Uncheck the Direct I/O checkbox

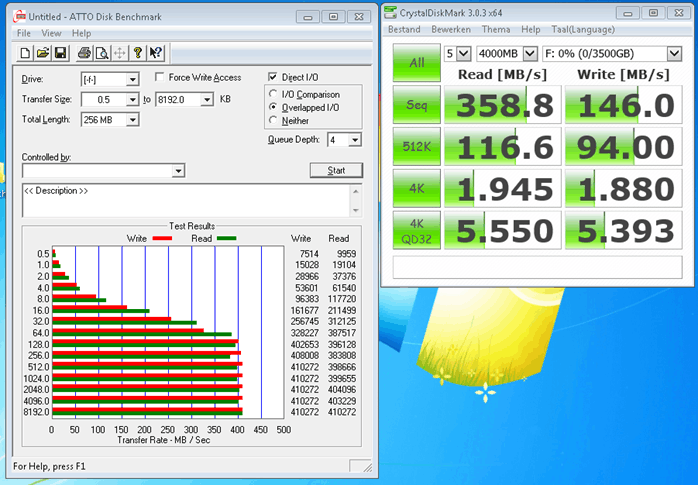tap(273, 78)
